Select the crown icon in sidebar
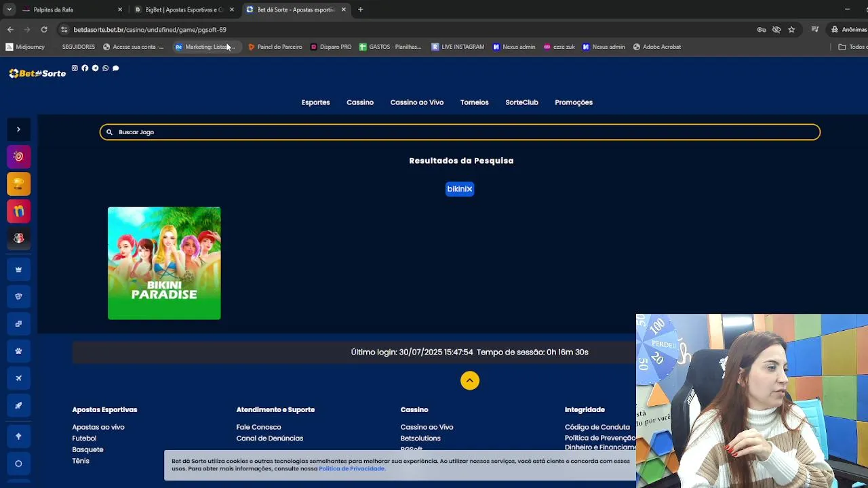This screenshot has width=868, height=488. pyautogui.click(x=18, y=269)
